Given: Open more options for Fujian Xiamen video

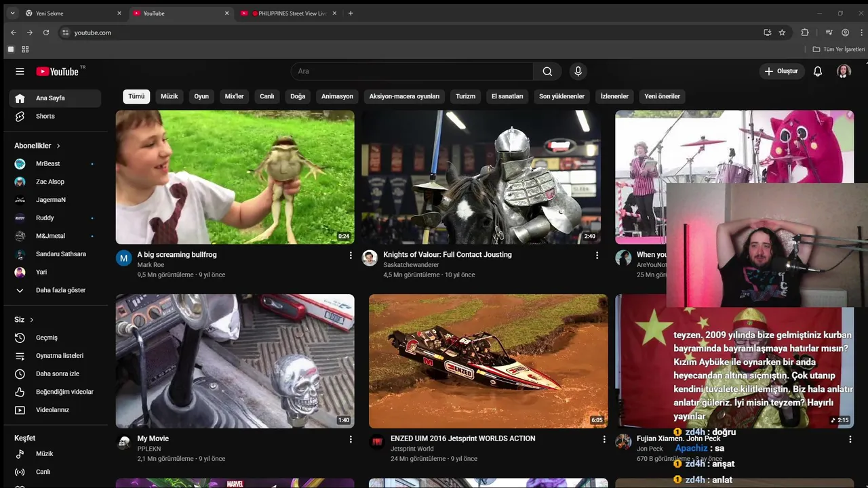Looking at the screenshot, I should point(850,439).
